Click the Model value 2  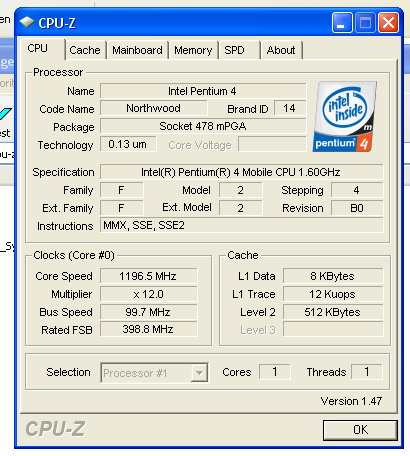pos(241,190)
